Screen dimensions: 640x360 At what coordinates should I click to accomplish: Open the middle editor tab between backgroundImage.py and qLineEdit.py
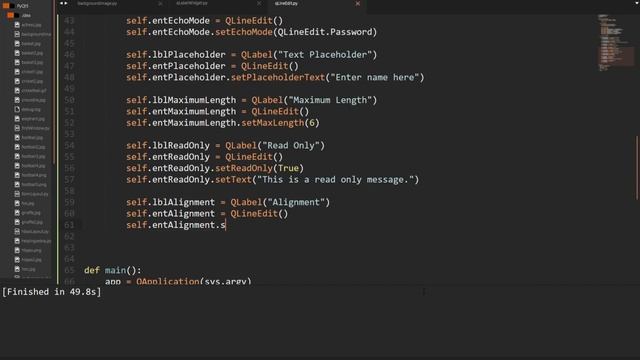pos(192,4)
